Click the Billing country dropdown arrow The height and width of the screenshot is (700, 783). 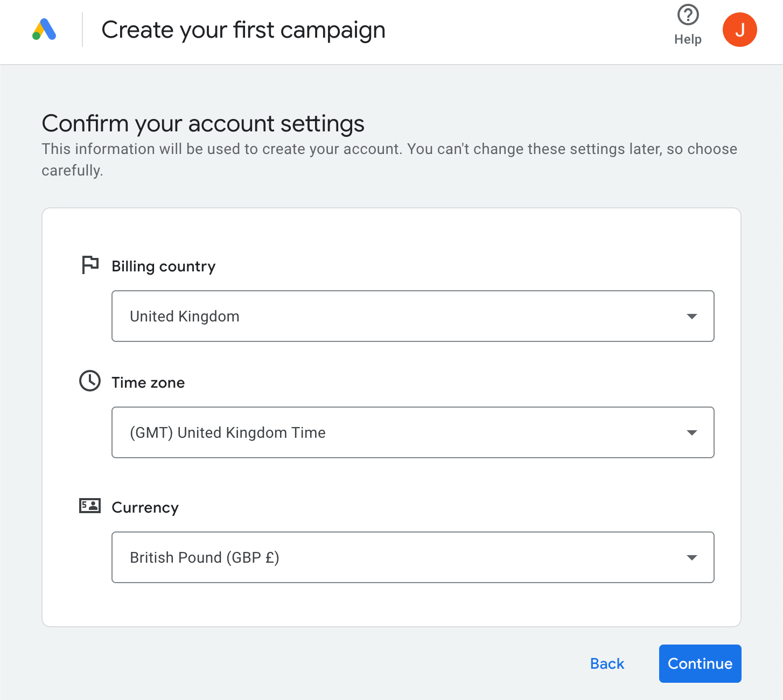pos(692,316)
